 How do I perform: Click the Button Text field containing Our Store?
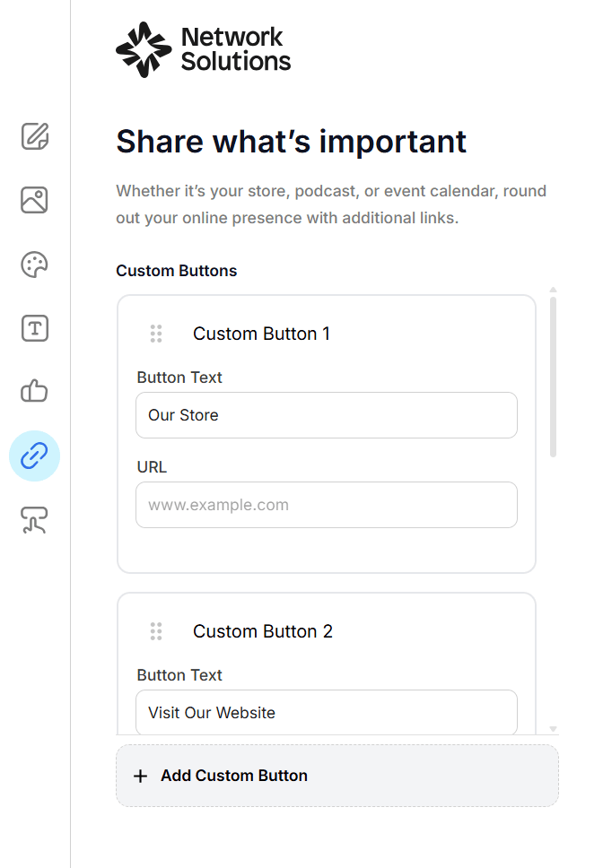coord(326,414)
